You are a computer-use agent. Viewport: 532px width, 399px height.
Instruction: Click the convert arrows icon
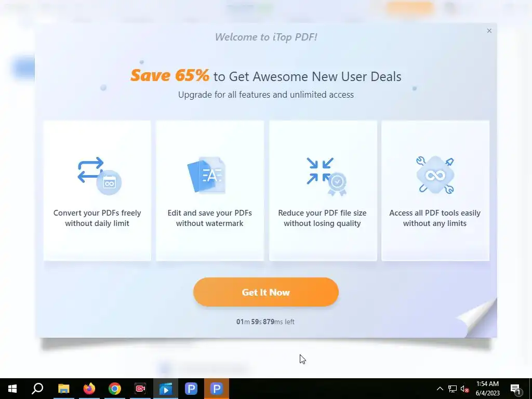(99, 176)
